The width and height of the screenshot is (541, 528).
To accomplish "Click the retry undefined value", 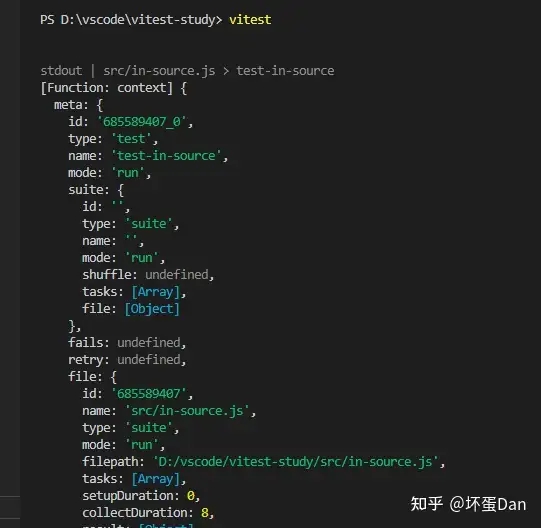I will tap(149, 360).
